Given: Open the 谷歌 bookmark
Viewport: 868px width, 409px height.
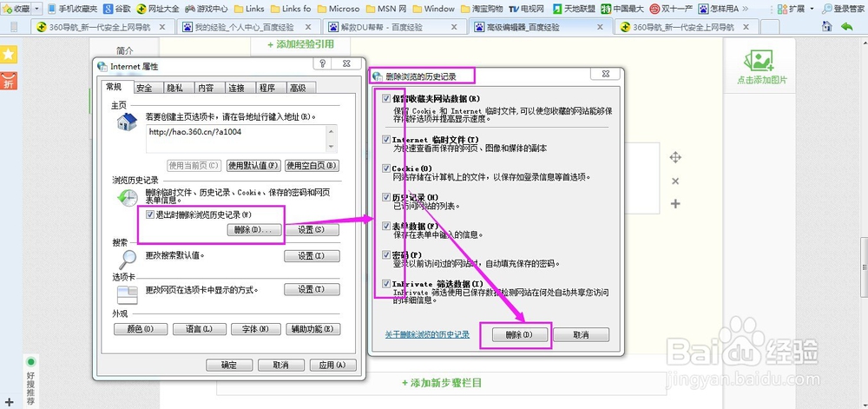Looking at the screenshot, I should click(x=117, y=9).
